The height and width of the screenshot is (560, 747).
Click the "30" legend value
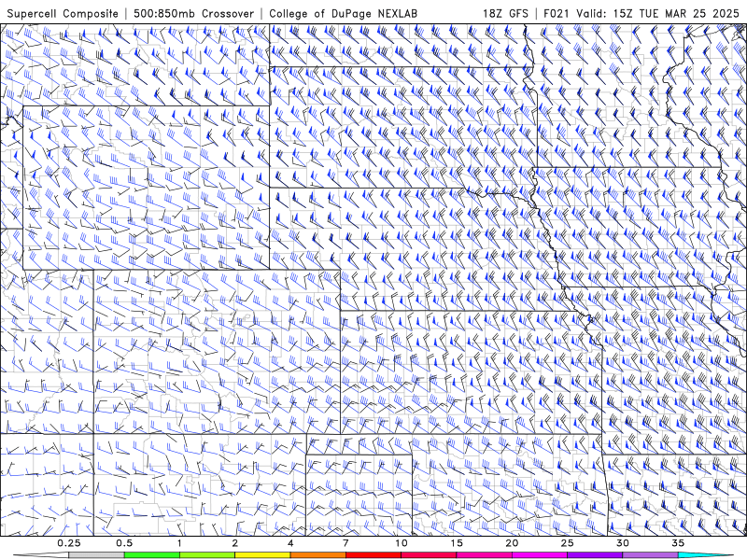click(623, 543)
